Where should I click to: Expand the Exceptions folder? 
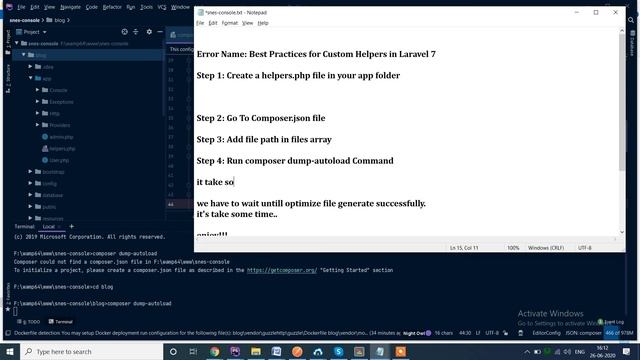(38, 101)
